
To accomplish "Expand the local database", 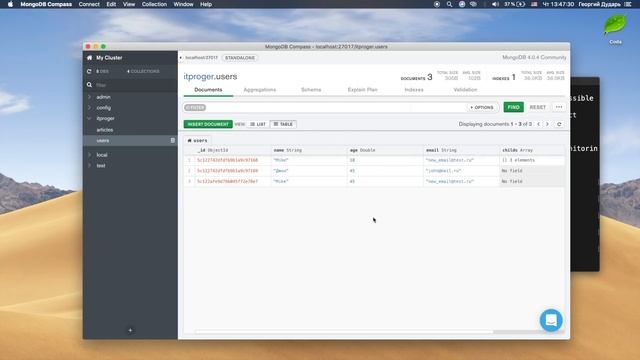I will pos(89,155).
